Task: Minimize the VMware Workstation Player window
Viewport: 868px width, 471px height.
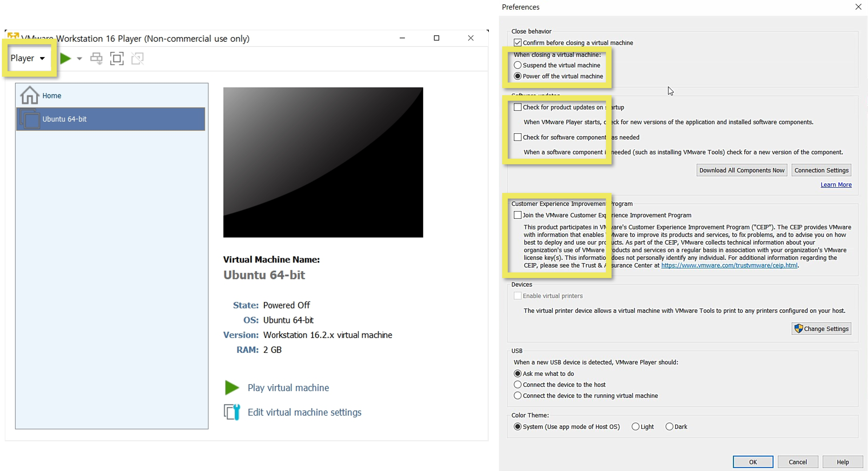Action: pyautogui.click(x=402, y=38)
